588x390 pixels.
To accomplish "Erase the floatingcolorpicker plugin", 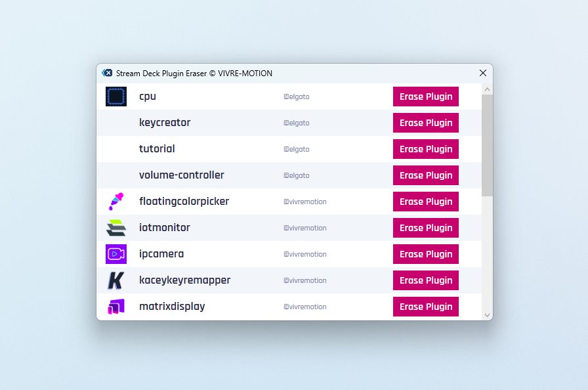I will pyautogui.click(x=425, y=202).
